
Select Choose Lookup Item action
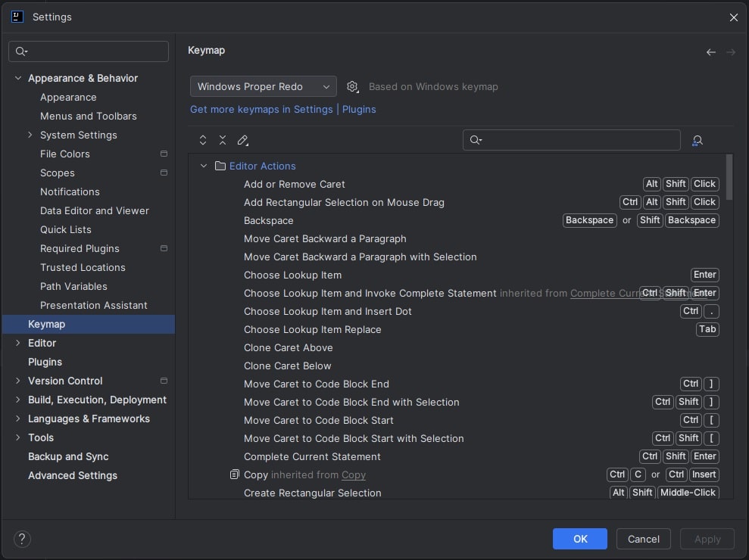292,275
